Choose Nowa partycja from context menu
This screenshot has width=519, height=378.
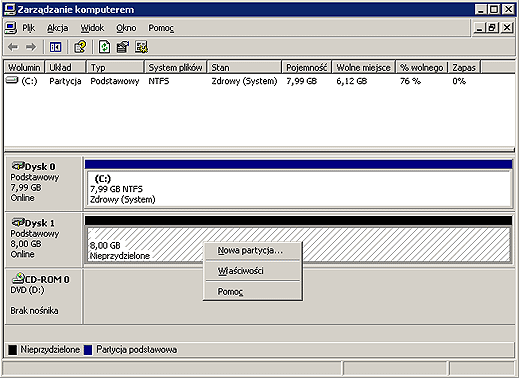[x=250, y=250]
